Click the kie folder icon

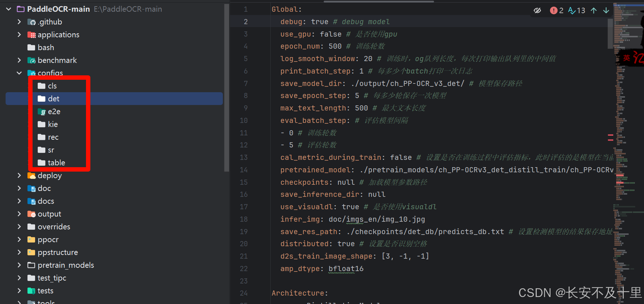point(42,124)
